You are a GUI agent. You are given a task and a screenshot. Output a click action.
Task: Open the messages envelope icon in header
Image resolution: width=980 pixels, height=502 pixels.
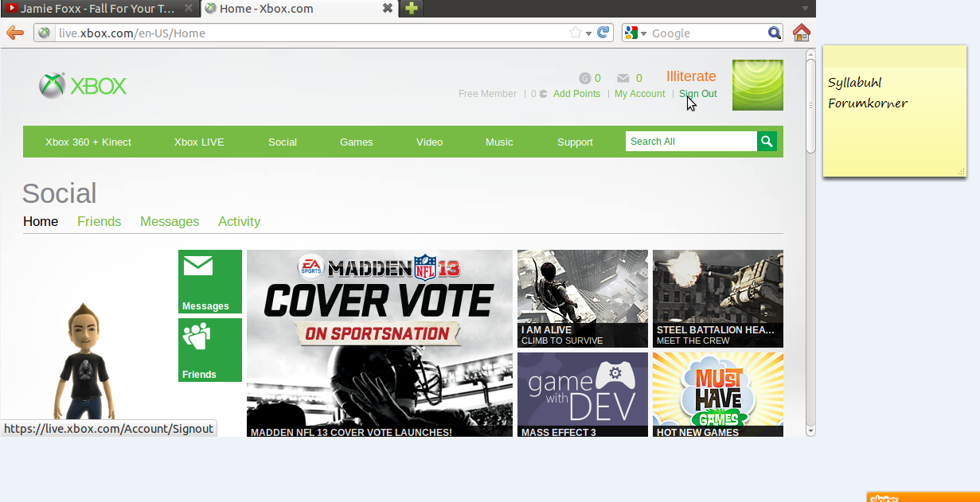pos(623,78)
